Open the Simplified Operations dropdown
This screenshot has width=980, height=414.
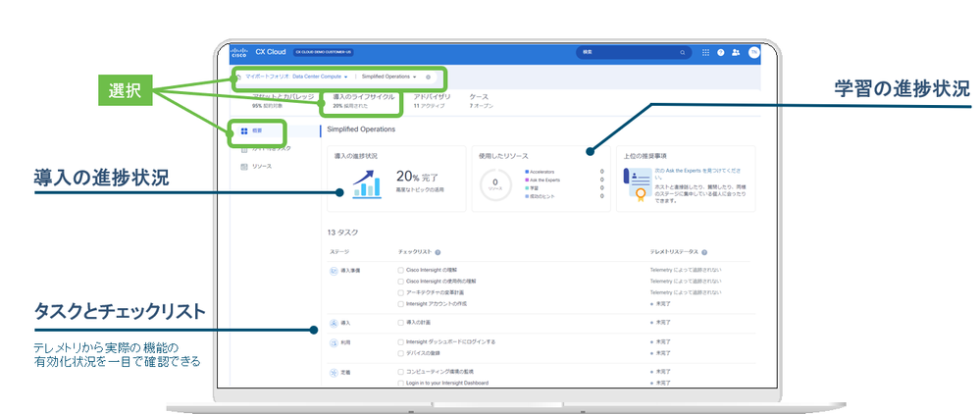tap(388, 77)
